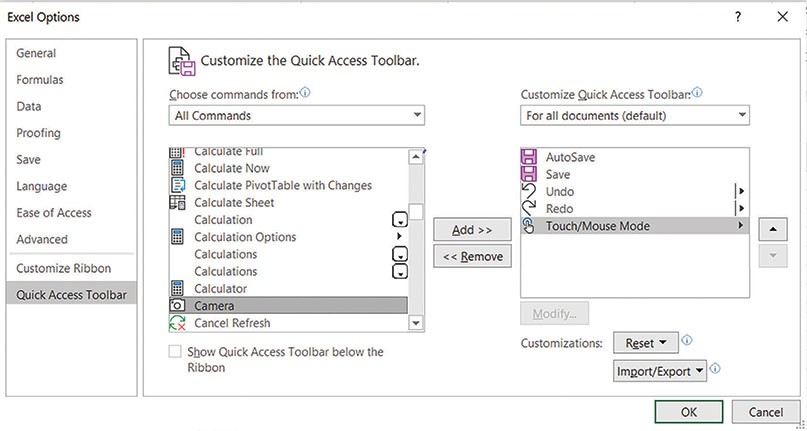Click the info icon beside Customize Quick Access Toolbar

click(697, 93)
